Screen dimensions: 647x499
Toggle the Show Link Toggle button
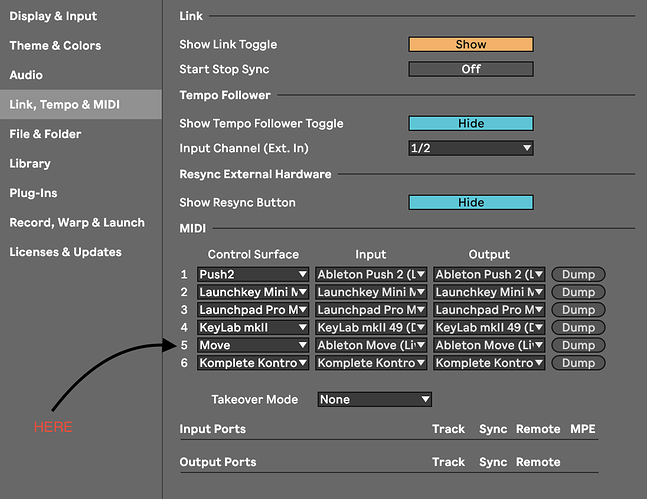coord(470,44)
